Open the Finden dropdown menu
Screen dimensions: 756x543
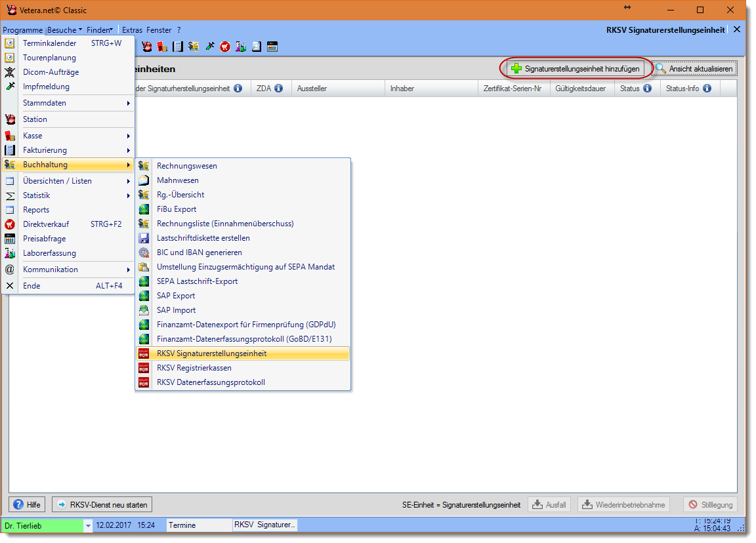[x=100, y=30]
